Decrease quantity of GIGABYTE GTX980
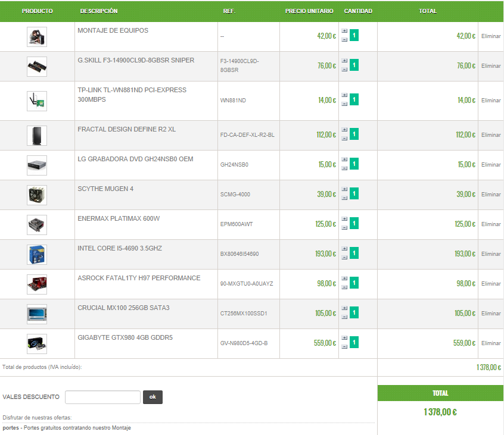Screen dimensions: 504x435 [344, 347]
